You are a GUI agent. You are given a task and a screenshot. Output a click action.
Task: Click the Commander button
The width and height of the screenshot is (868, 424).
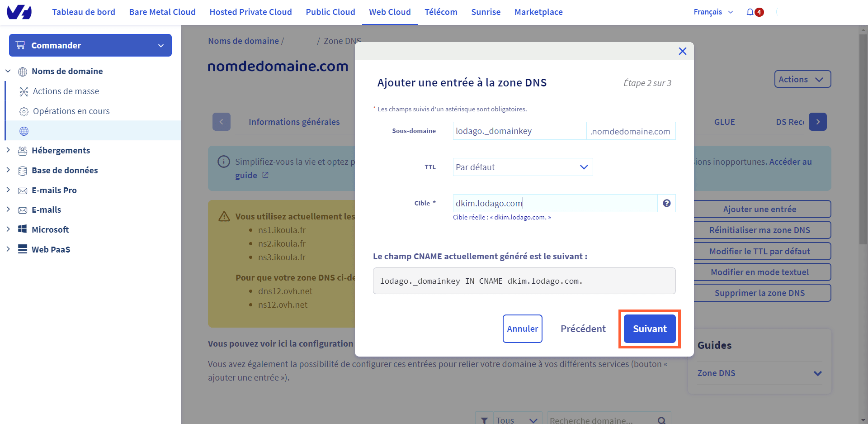90,45
